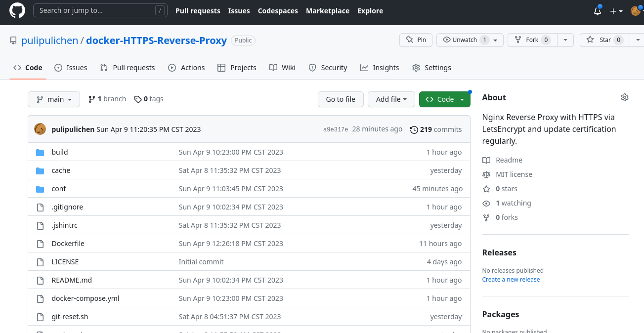This screenshot has width=644, height=333.
Task: Open the green Code clone dropdown
Action: pyautogui.click(x=445, y=99)
